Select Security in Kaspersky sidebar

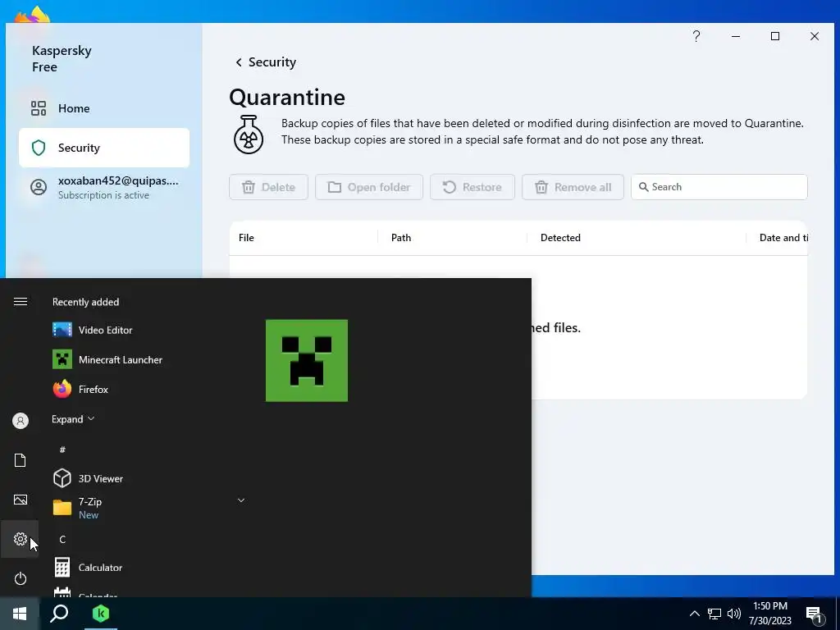click(104, 148)
